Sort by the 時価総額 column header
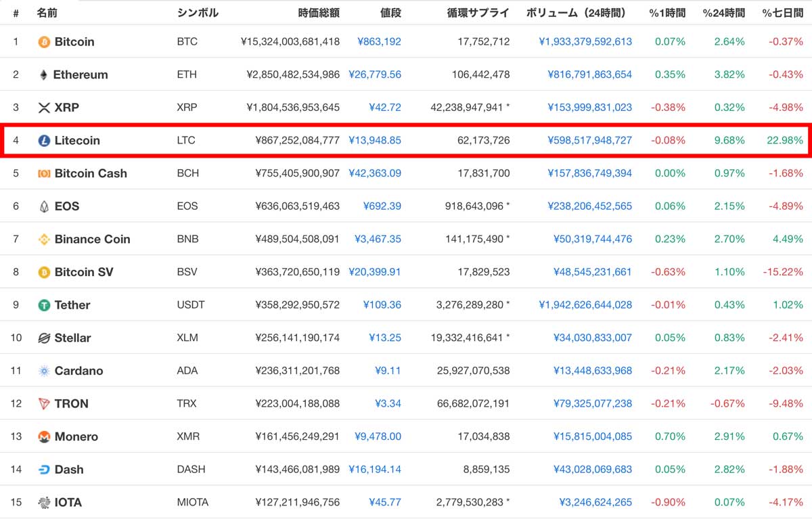 [318, 12]
